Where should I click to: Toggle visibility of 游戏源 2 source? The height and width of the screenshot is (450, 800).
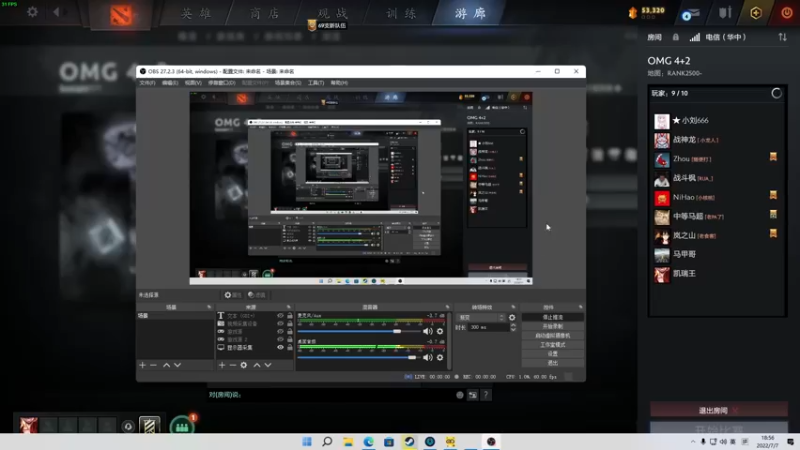pos(280,339)
